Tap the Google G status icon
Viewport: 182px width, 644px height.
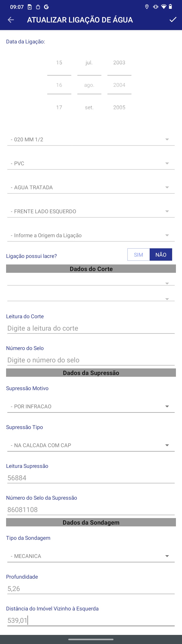click(x=46, y=7)
